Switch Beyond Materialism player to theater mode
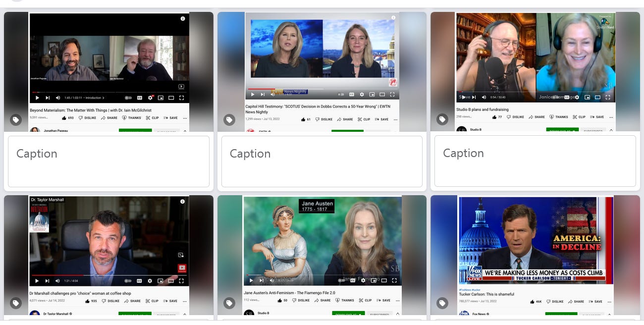This screenshot has height=325, width=644. (171, 98)
